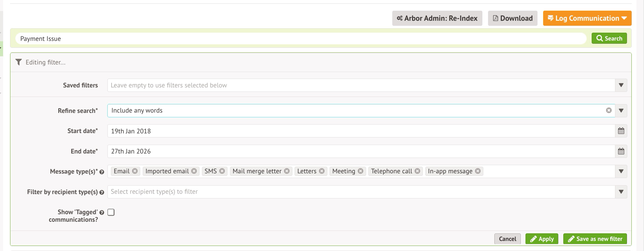Click Save as new filter
Viewport: 644px width, 251px height.
click(x=595, y=239)
